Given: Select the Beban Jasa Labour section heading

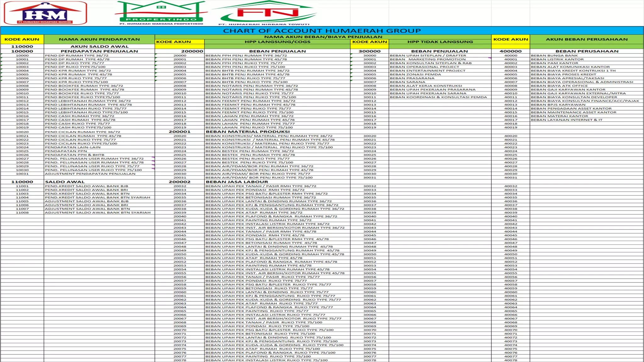Looking at the screenshot, I should [x=237, y=182].
